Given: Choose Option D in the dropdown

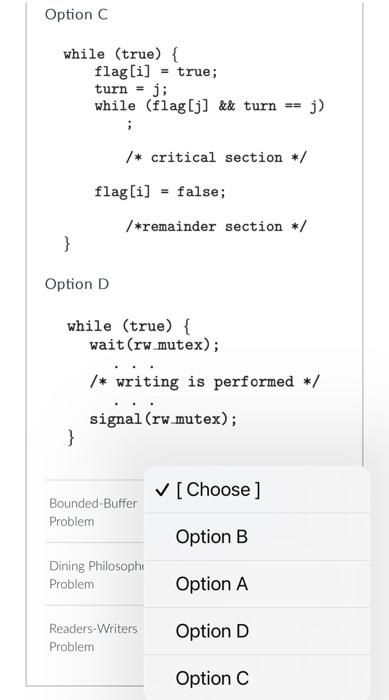Looking at the screenshot, I should click(257, 631).
